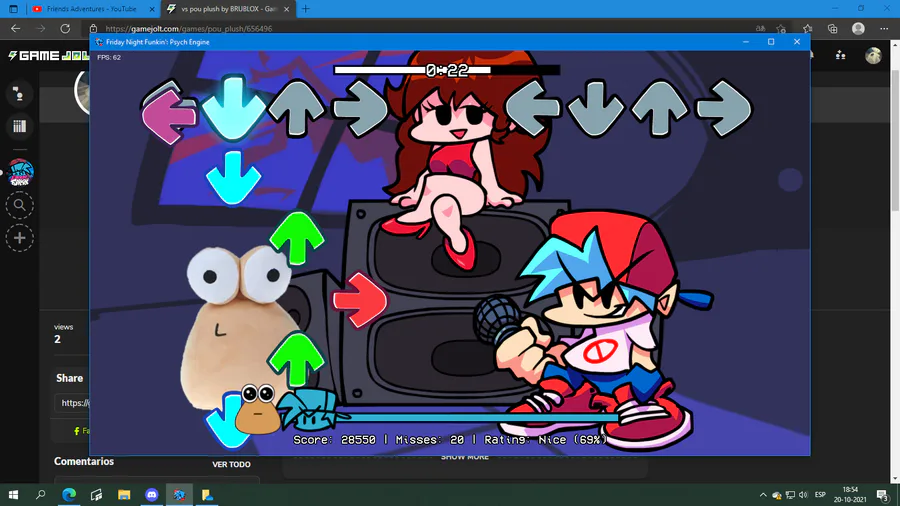Open Discord from the taskbar
This screenshot has width=900, height=506.
coord(152,495)
